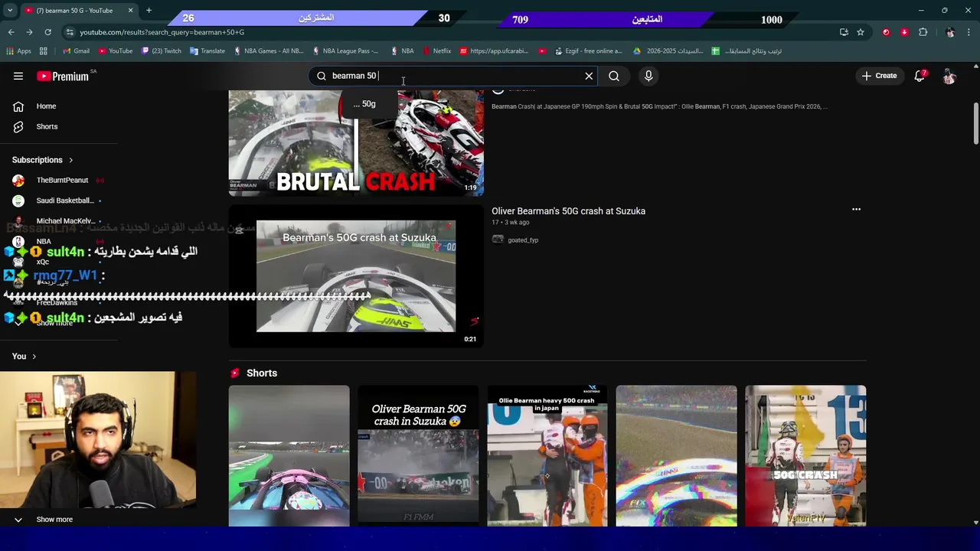This screenshot has height=551, width=980.
Task: Click the Shorts section icon
Action: tap(235, 373)
